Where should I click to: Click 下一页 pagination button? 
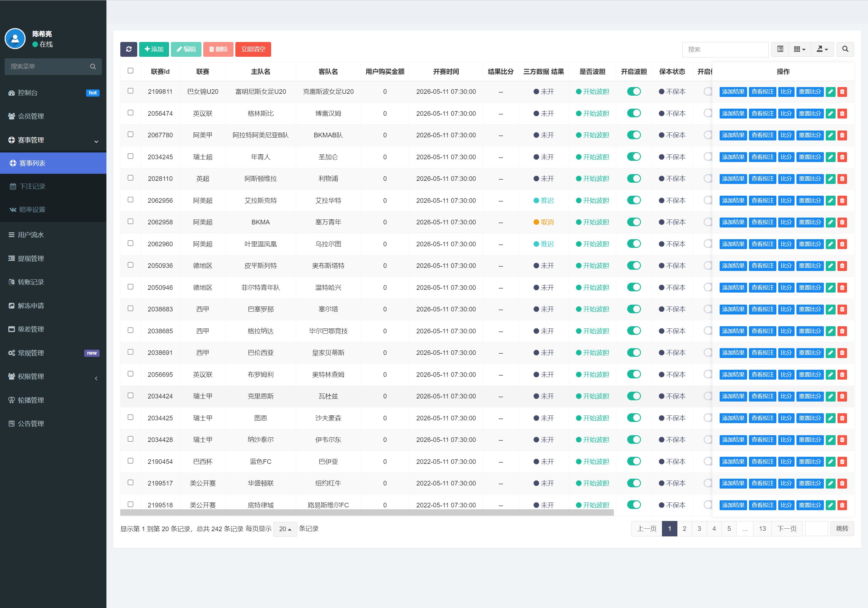[x=787, y=529]
